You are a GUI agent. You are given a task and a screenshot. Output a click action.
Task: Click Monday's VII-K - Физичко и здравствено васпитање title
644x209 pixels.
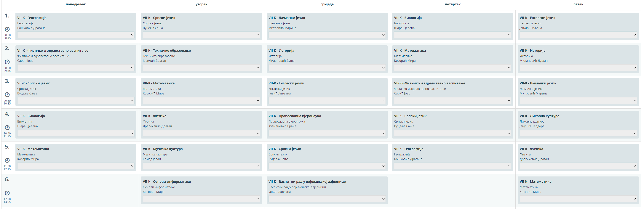tap(53, 50)
